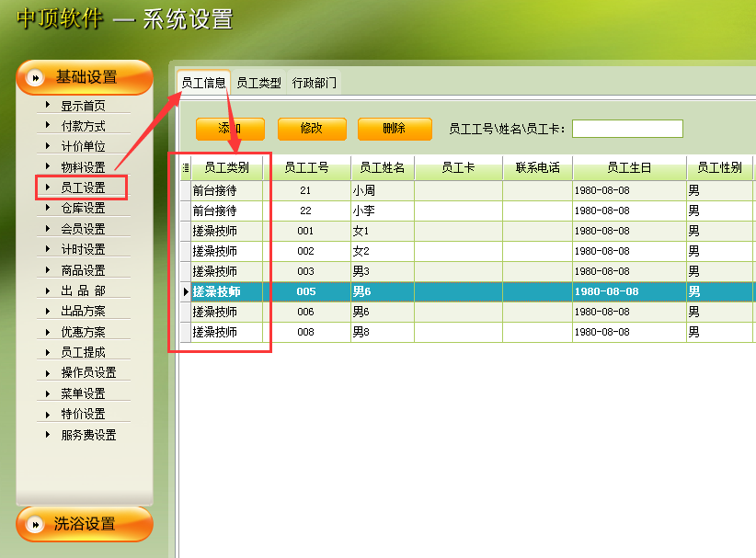Click employee number 22 cell

click(306, 211)
